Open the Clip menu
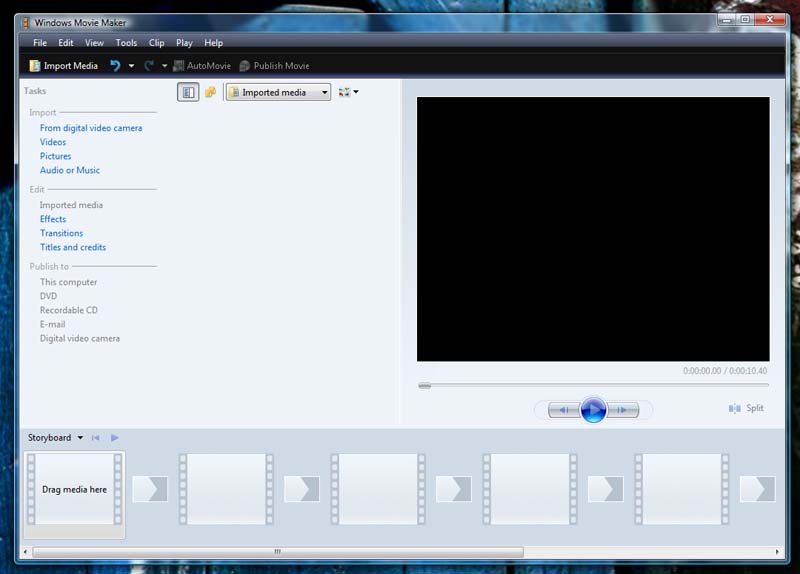This screenshot has width=800, height=574. click(157, 43)
